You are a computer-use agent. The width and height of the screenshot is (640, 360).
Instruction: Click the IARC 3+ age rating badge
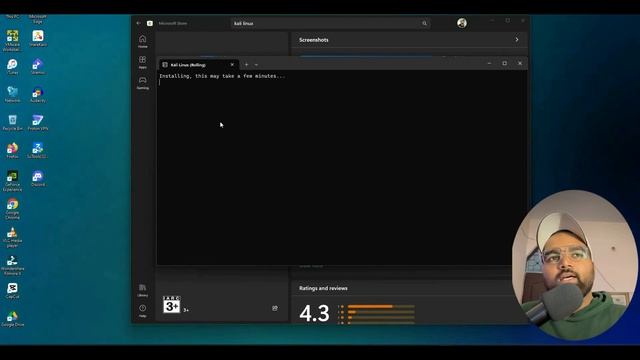[171, 304]
